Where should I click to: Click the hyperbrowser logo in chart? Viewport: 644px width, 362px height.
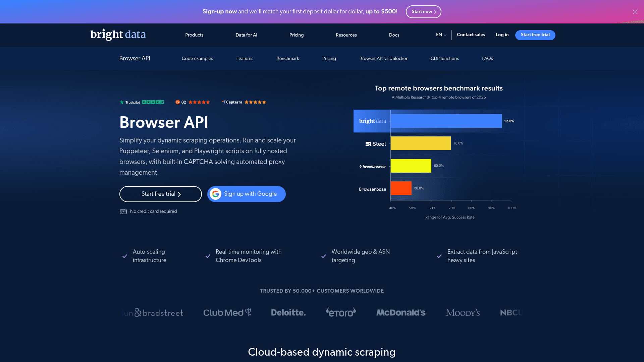pos(373,167)
